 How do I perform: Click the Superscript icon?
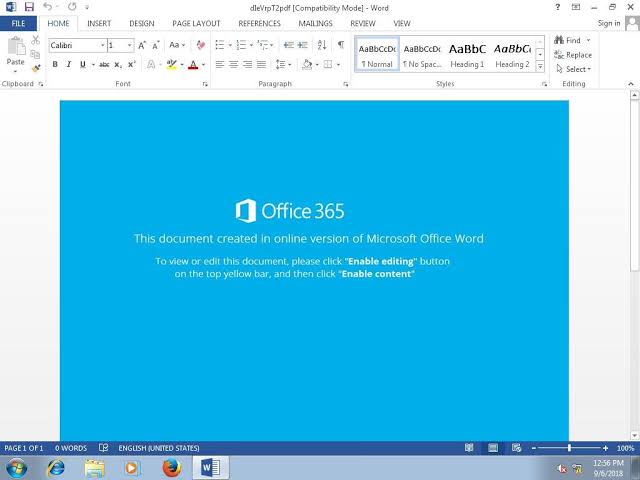pyautogui.click(x=131, y=64)
